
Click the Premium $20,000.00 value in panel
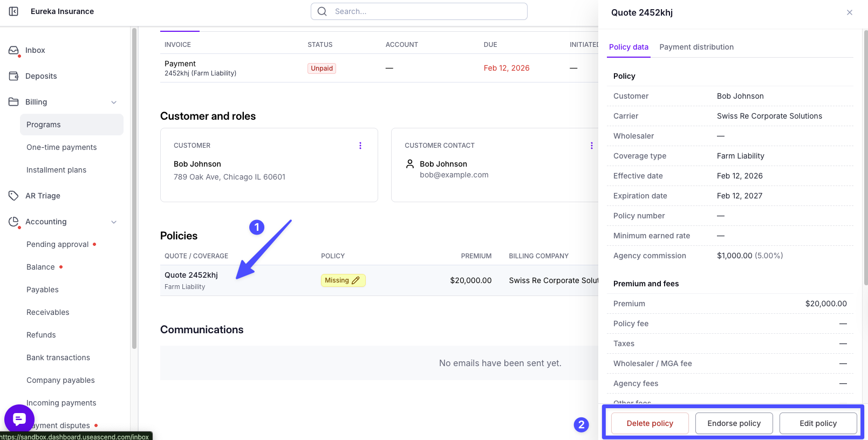(x=826, y=304)
